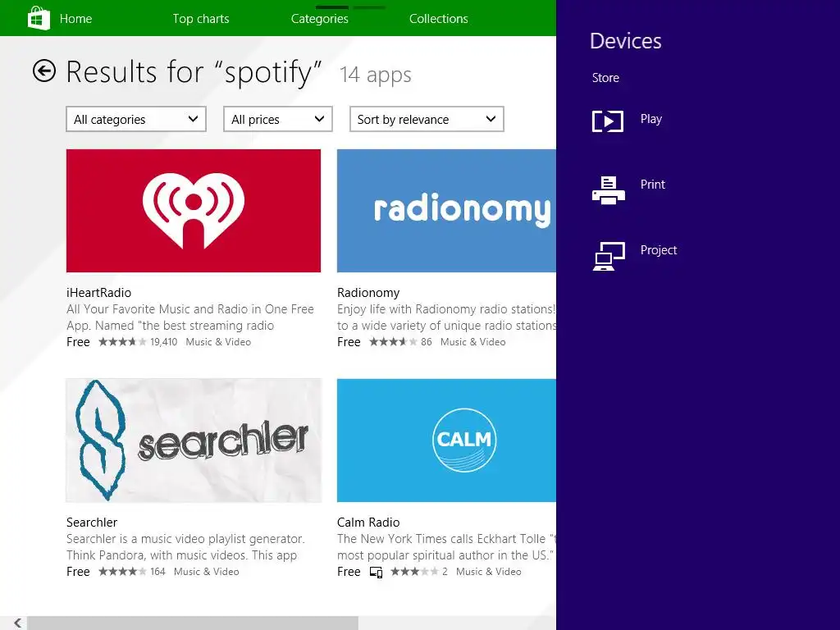840x630 pixels.
Task: Open the Sort by relevance dropdown
Action: tap(427, 119)
